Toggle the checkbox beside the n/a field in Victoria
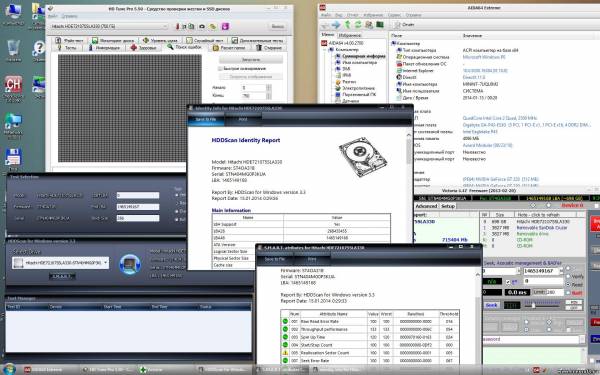 pos(508,282)
